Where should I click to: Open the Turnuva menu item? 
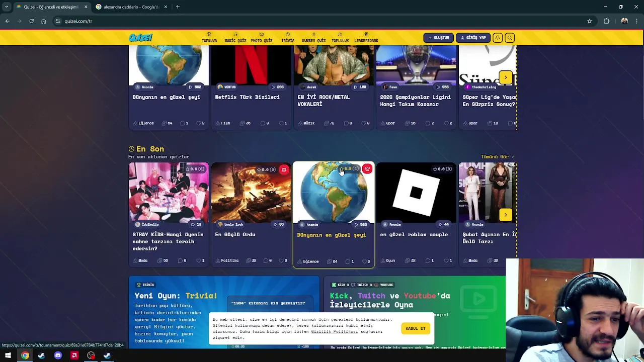[x=209, y=38]
